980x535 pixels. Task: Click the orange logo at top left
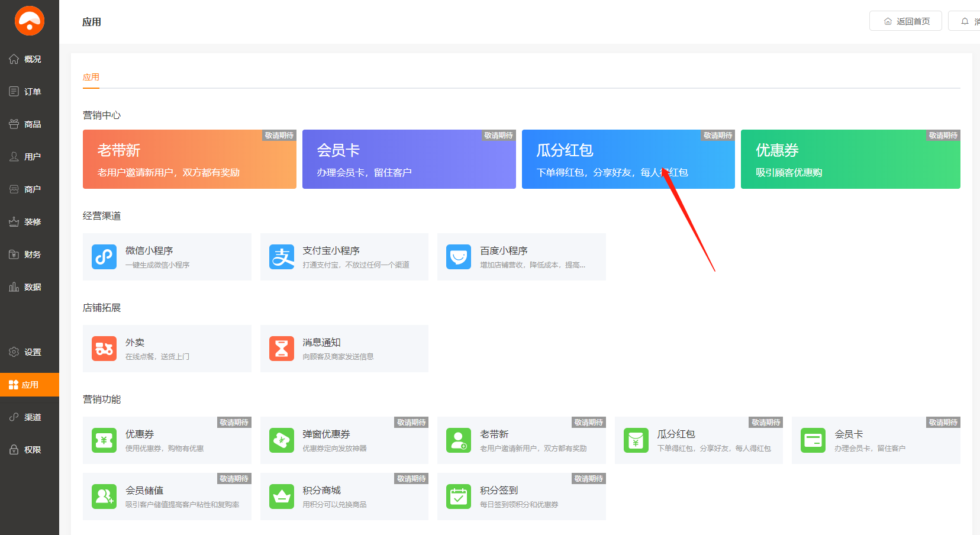[x=30, y=21]
